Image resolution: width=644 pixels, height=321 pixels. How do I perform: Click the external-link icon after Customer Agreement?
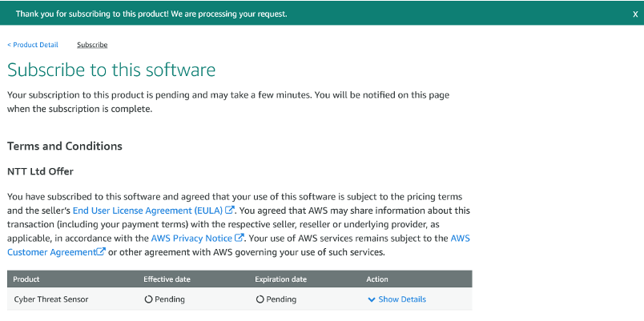[101, 251]
